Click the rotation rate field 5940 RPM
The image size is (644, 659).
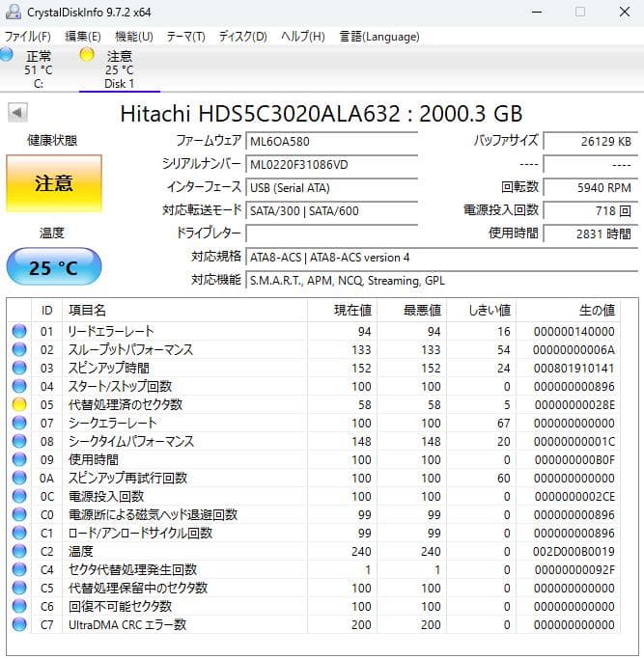(x=591, y=187)
